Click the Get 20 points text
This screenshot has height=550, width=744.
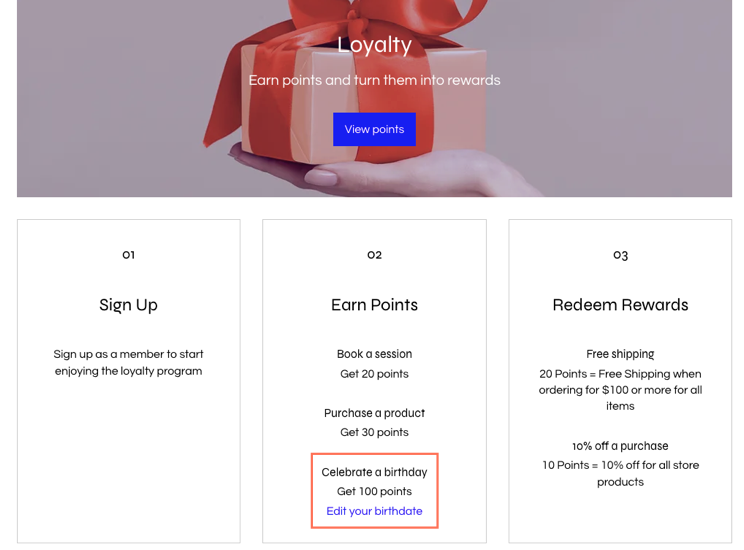click(x=374, y=374)
